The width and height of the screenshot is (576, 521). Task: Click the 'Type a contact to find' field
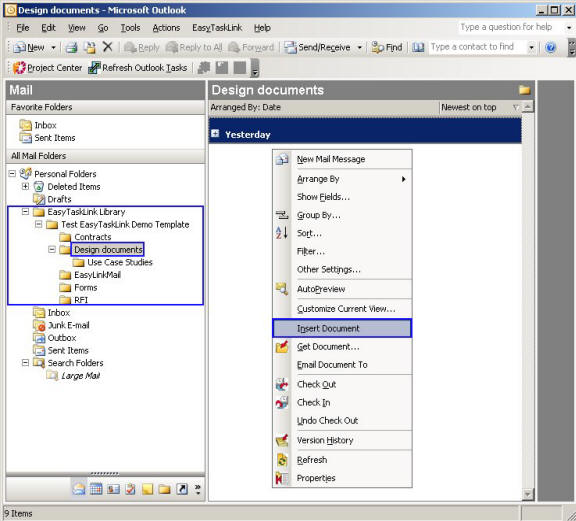coord(478,47)
